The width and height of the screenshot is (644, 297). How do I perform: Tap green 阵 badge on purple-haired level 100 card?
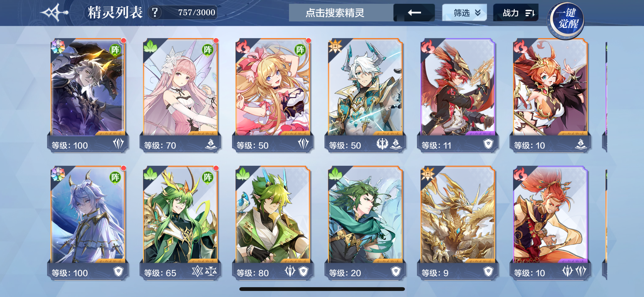tap(115, 177)
